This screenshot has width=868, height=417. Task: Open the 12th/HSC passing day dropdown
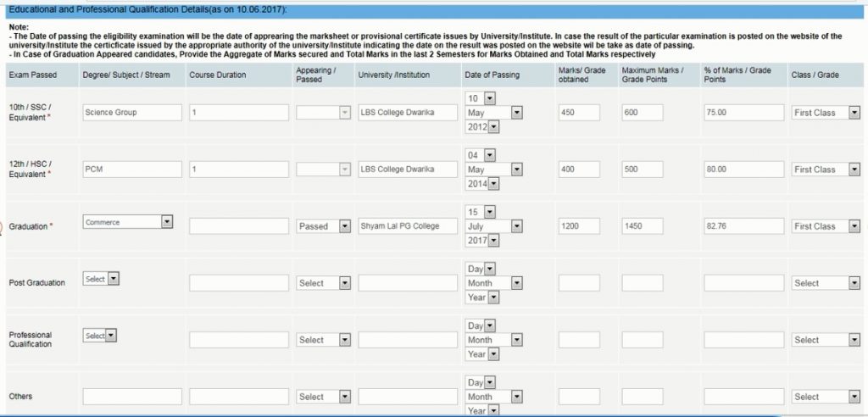[x=480, y=155]
